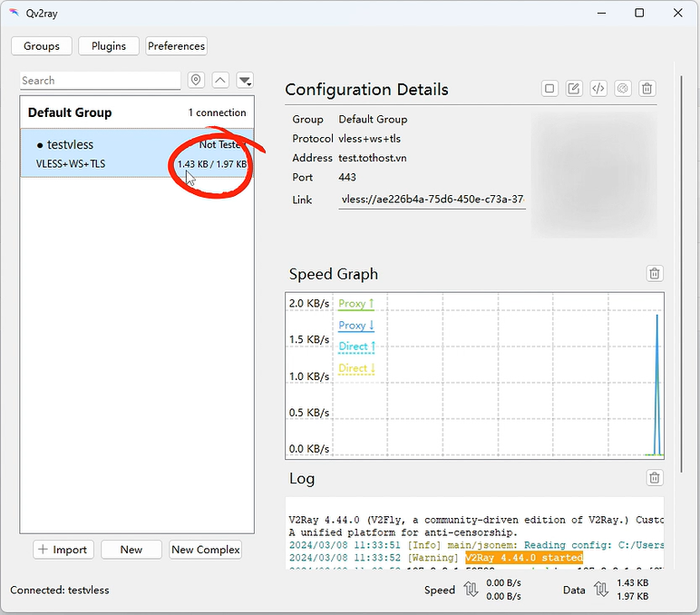The height and width of the screenshot is (615, 700).
Task: Collapse the Default Group header
Action: 71,112
